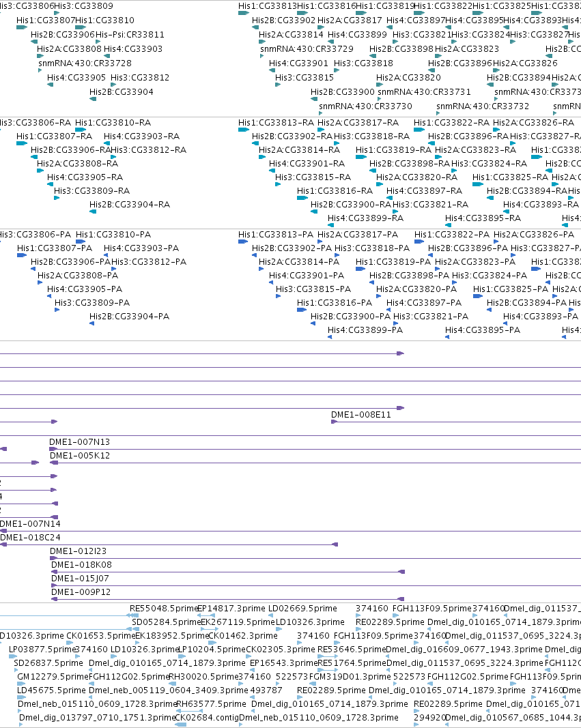This screenshot has width=581, height=728.
Task: Open EST CK01653.5prime
Action: pyautogui.click(x=101, y=636)
